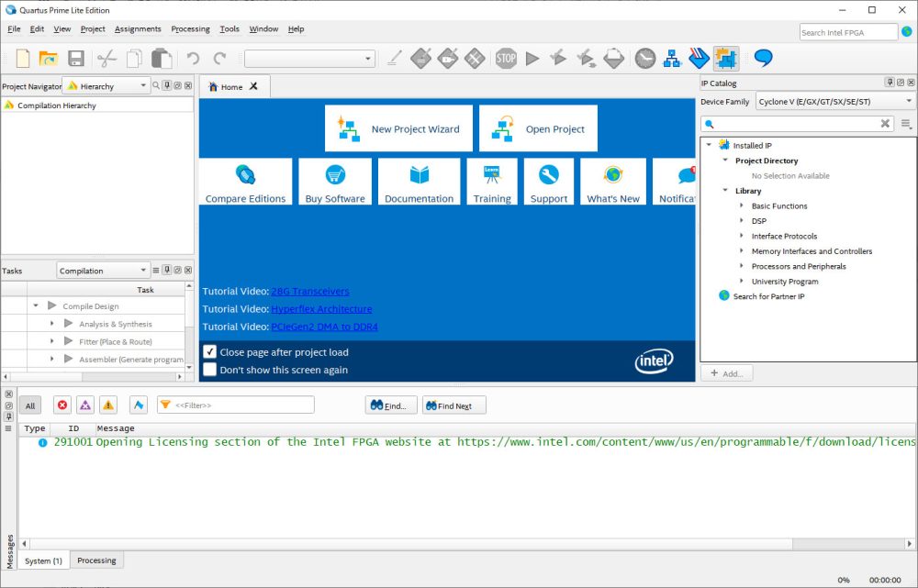Uncheck Close page after project load

pyautogui.click(x=210, y=352)
